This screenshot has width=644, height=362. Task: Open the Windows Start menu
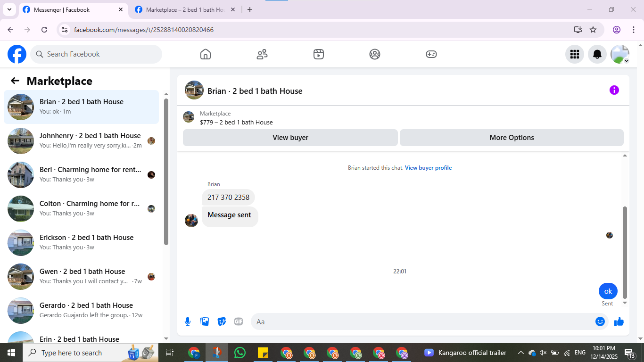tap(11, 353)
